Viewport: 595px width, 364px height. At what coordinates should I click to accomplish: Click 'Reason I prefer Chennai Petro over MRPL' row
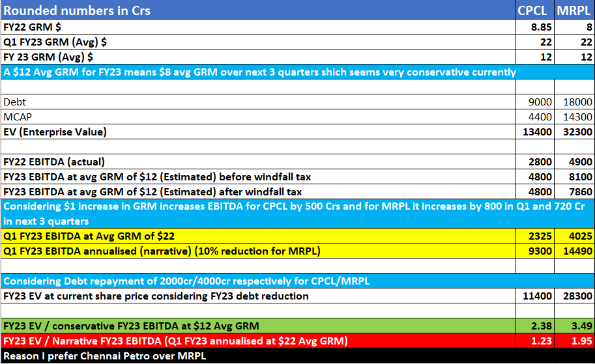point(297,356)
